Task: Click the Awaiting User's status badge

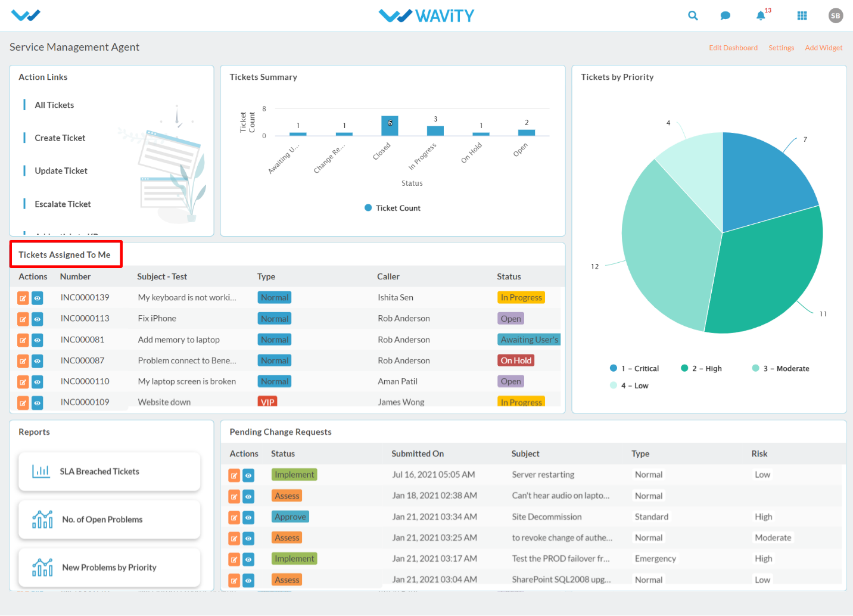Action: coord(529,340)
